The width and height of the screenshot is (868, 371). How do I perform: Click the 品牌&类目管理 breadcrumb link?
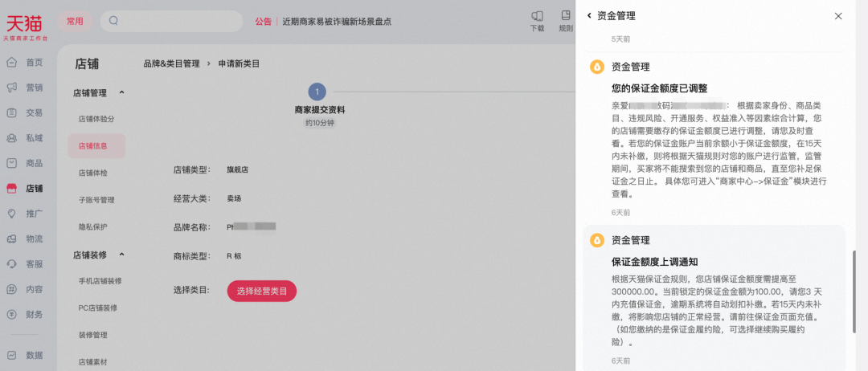[171, 63]
